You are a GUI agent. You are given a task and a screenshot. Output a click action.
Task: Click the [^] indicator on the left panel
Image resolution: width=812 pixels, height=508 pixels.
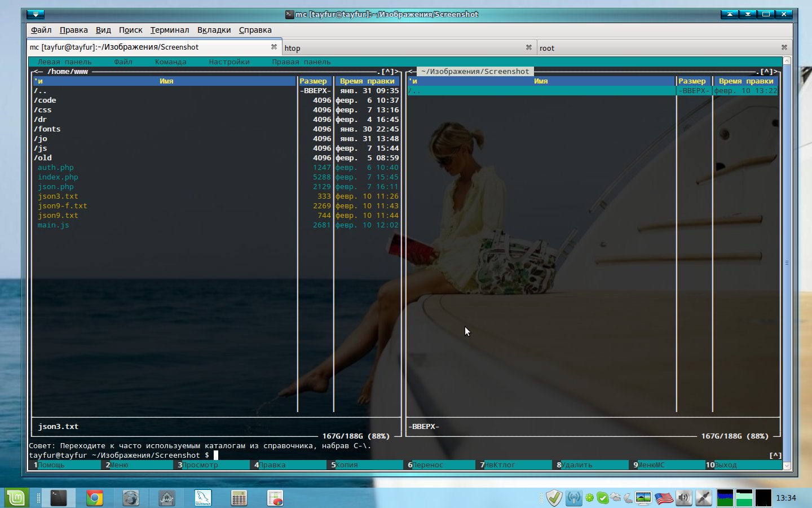tap(388, 72)
